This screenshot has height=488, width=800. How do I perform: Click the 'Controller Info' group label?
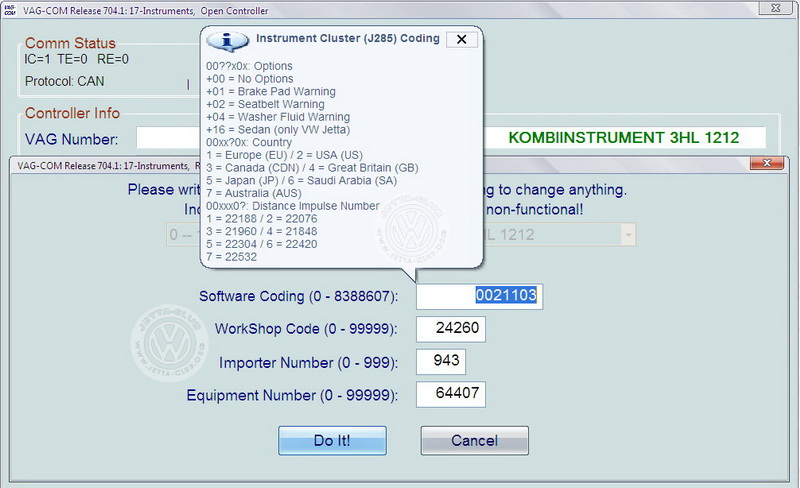coord(72,113)
